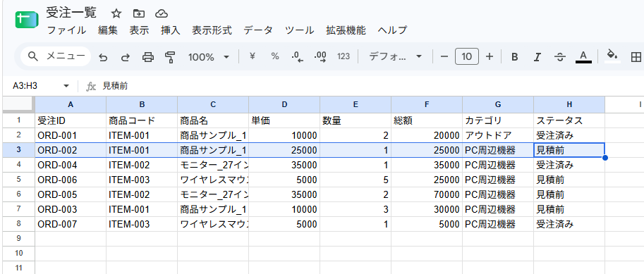This screenshot has width=644, height=274.
Task: Open the 拡張機能 menu
Action: pyautogui.click(x=346, y=30)
